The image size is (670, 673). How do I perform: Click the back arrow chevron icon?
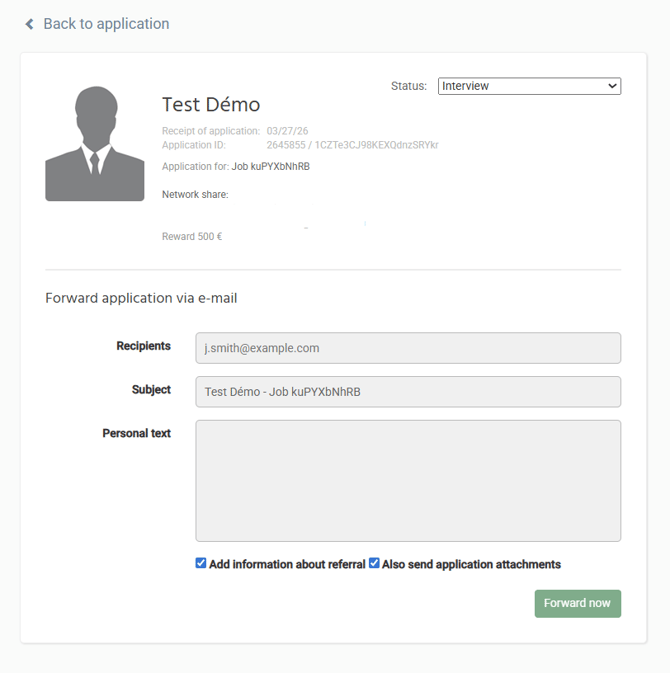[x=30, y=24]
